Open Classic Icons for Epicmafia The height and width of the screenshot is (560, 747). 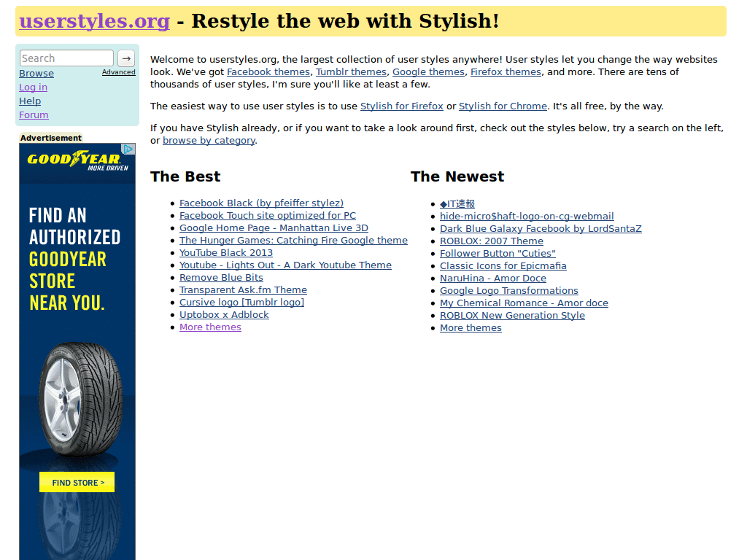[503, 265]
